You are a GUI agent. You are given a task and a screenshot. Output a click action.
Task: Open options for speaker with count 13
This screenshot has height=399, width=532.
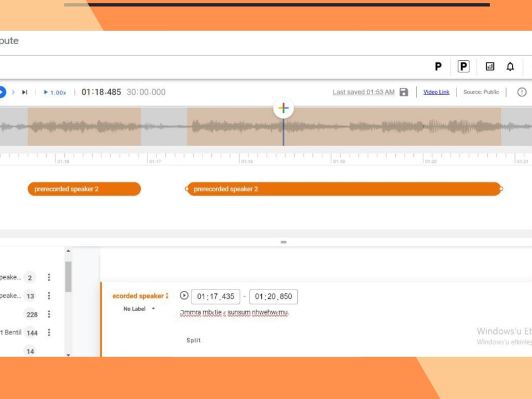tap(49, 295)
